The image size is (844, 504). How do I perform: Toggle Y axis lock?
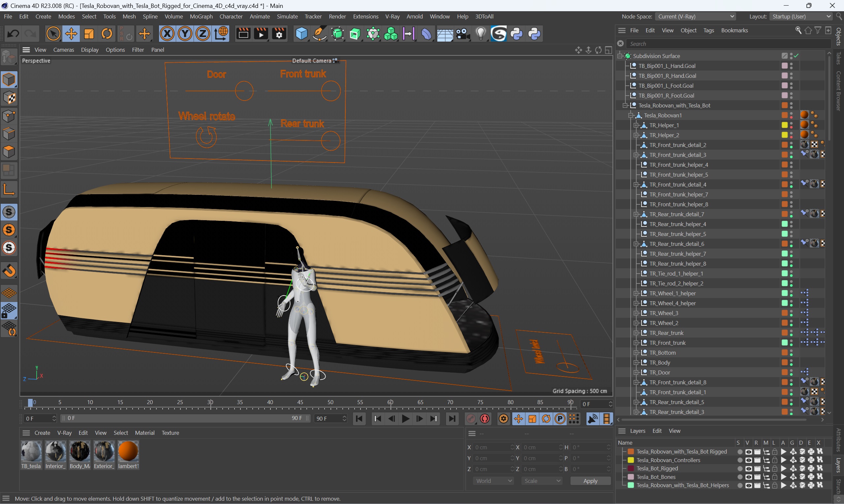coord(185,34)
